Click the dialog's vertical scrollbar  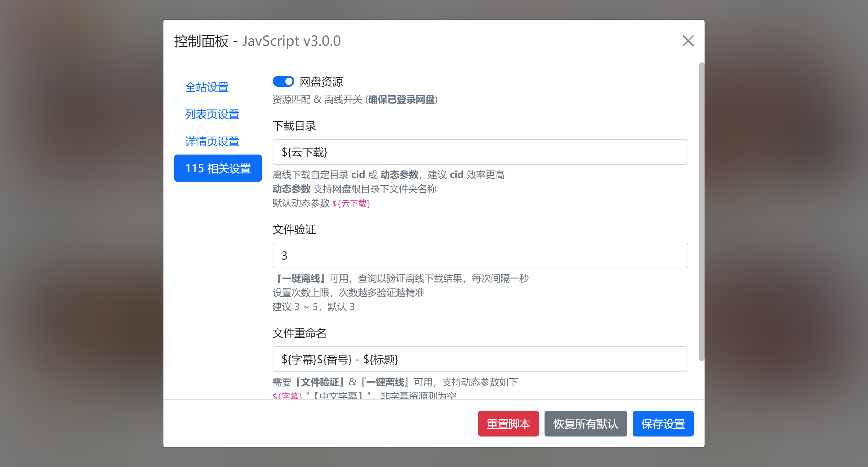tap(702, 212)
